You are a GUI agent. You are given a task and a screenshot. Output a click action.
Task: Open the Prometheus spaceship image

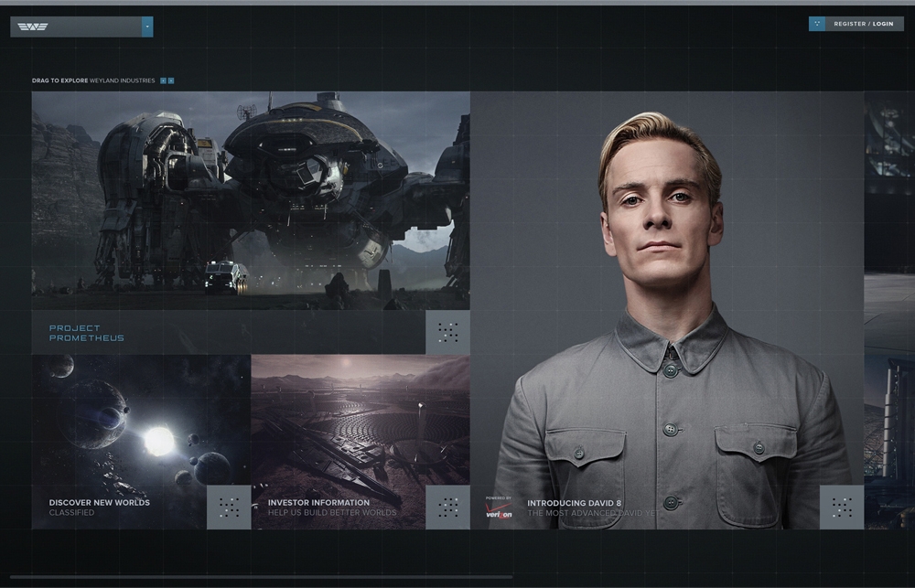(x=251, y=200)
